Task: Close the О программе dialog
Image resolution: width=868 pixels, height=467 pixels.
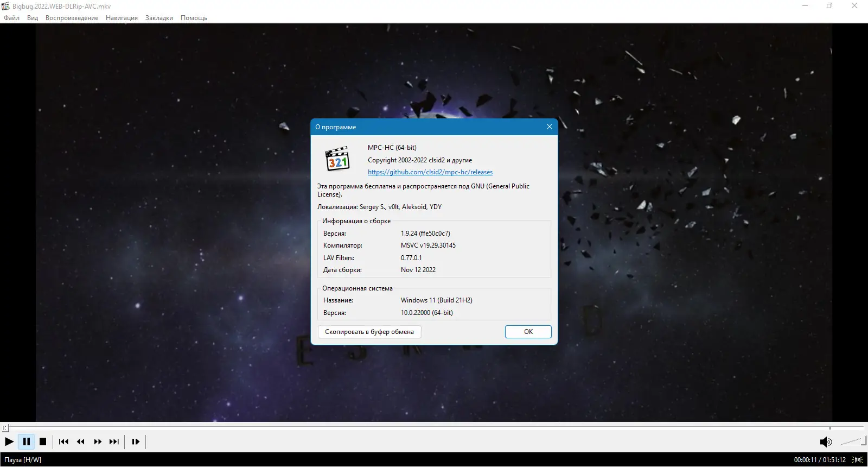Action: coord(549,127)
